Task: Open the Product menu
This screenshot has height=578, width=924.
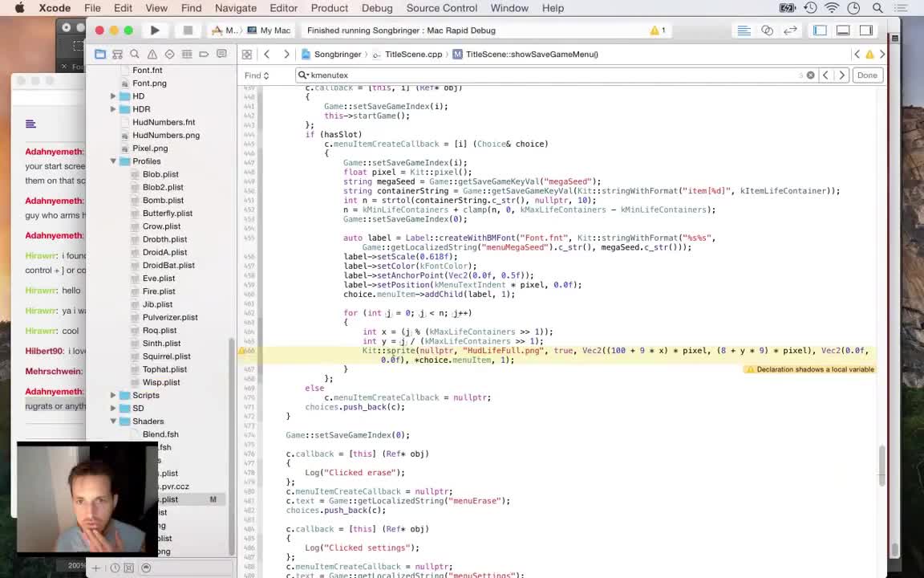Action: 330,8
